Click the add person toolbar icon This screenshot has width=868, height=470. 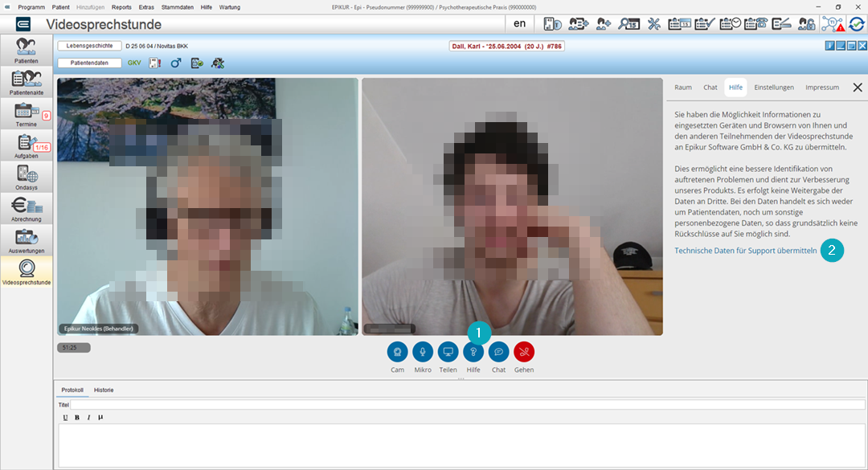pos(603,24)
